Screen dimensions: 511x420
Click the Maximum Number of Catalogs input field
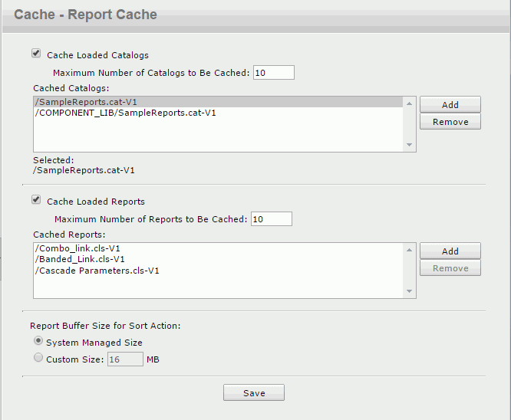tap(273, 73)
